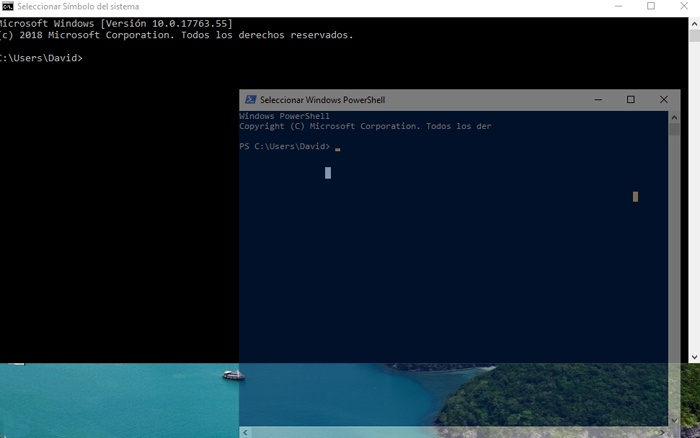This screenshot has width=700, height=438.
Task: Click PowerShell vertical scrollbar down arrow
Action: coord(674,420)
